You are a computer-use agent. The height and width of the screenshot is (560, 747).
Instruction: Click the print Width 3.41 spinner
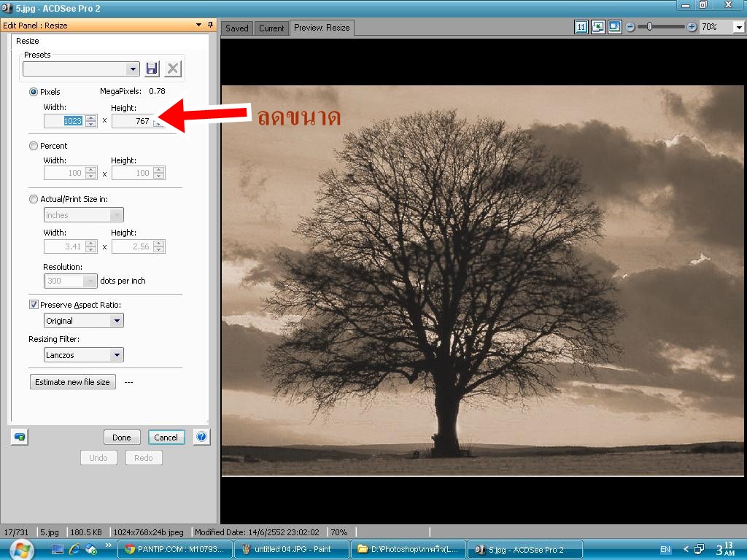click(91, 246)
